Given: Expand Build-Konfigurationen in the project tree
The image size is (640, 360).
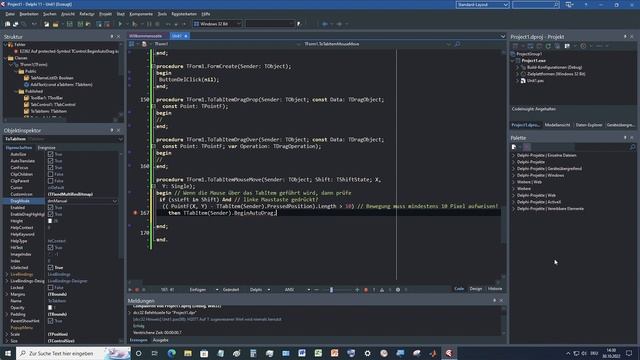Looking at the screenshot, I should [x=517, y=67].
